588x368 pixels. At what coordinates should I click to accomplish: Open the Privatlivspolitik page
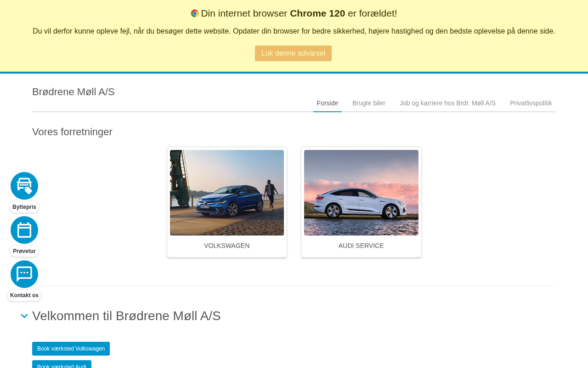(x=531, y=103)
